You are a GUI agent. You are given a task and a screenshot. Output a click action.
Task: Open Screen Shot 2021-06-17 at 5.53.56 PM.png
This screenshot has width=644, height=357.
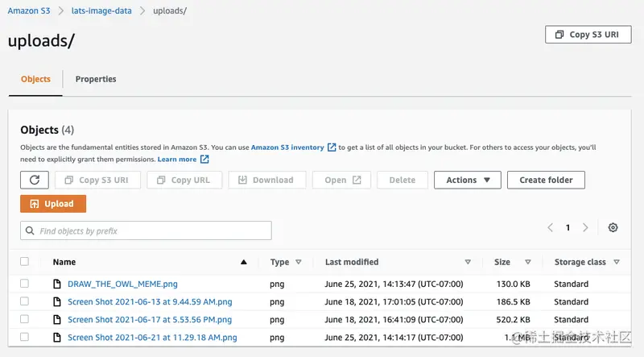150,320
